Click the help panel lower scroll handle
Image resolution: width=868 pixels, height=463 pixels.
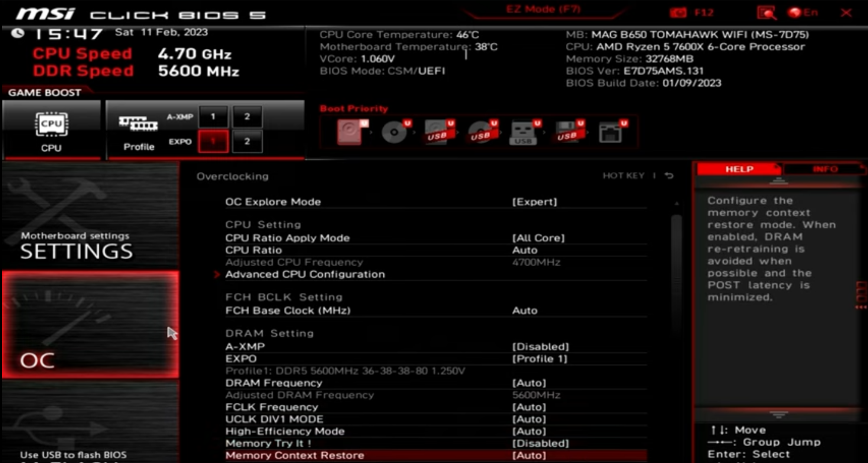tap(778, 415)
